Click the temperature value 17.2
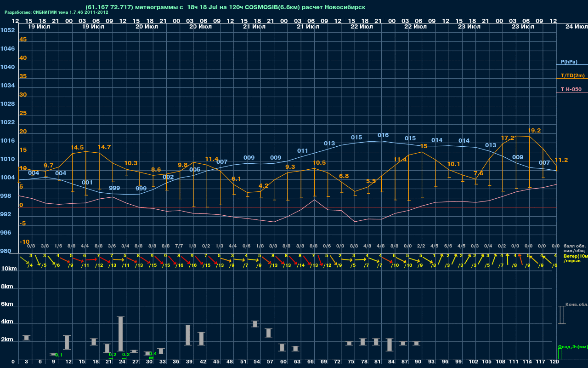The width and height of the screenshot is (588, 368). coord(507,138)
